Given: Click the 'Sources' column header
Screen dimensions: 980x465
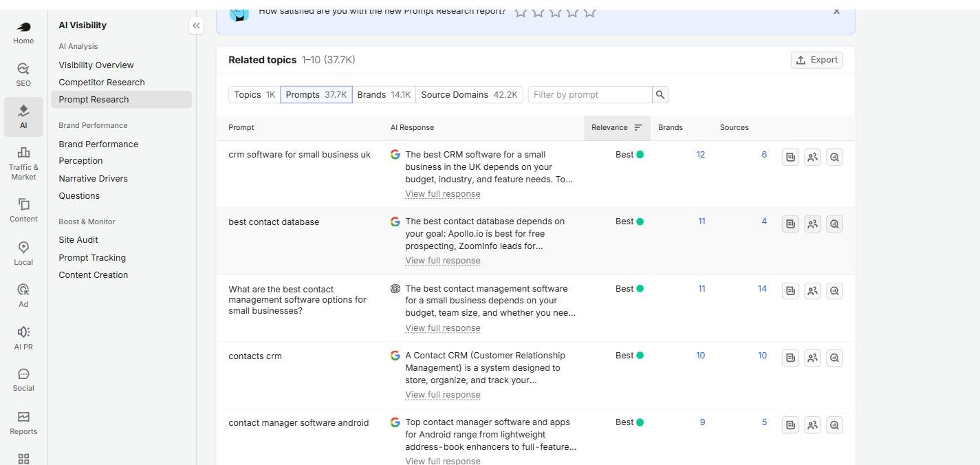Looking at the screenshot, I should click(x=734, y=128).
